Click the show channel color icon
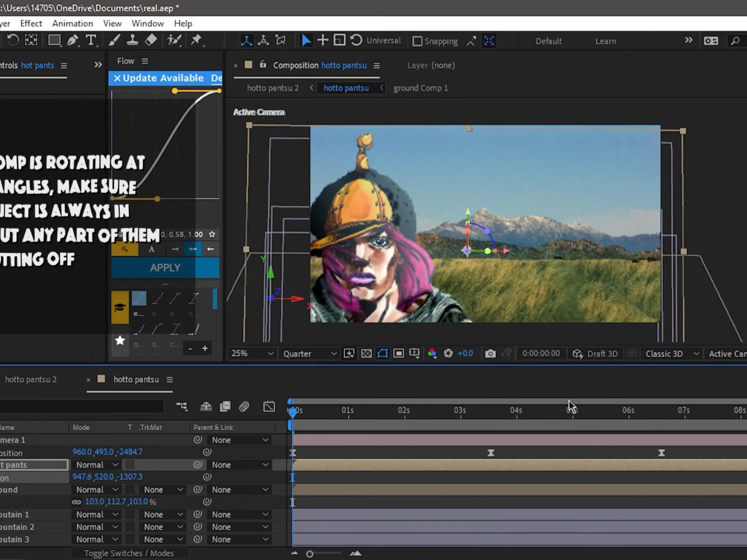Screen dimensions: 747x560 pyautogui.click(x=432, y=353)
